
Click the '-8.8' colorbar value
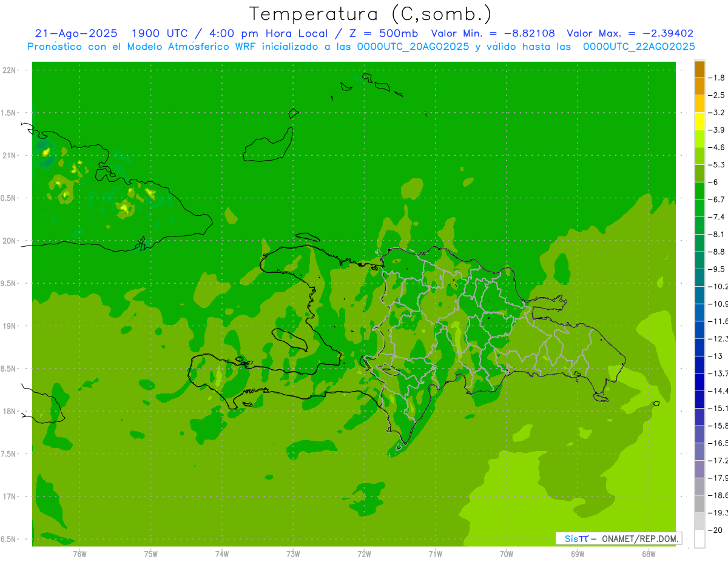[716, 252]
